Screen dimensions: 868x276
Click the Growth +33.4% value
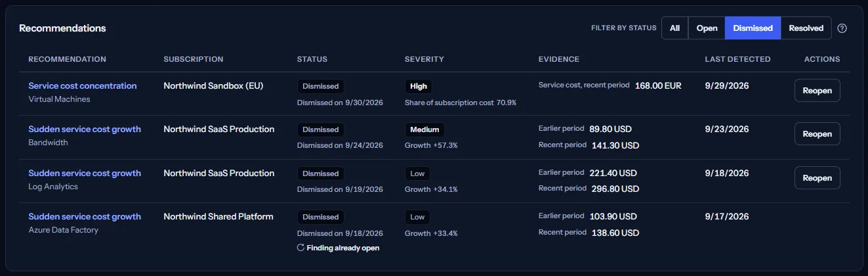pos(431,233)
